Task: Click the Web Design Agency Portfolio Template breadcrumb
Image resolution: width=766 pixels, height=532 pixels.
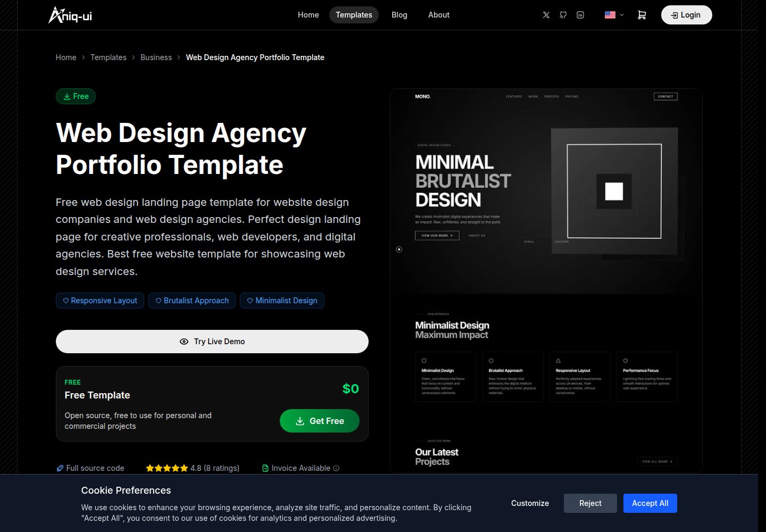Action: (255, 57)
